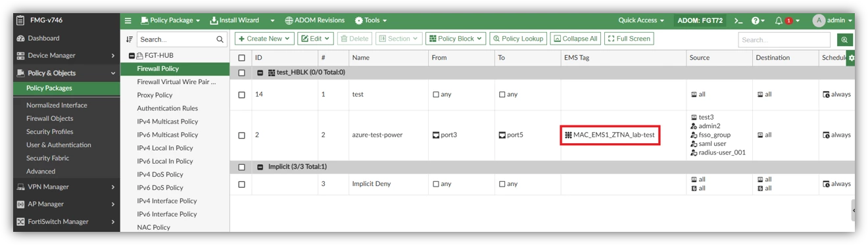Click the Dashboard gauge icon
Image resolution: width=868 pixels, height=245 pixels.
click(20, 38)
